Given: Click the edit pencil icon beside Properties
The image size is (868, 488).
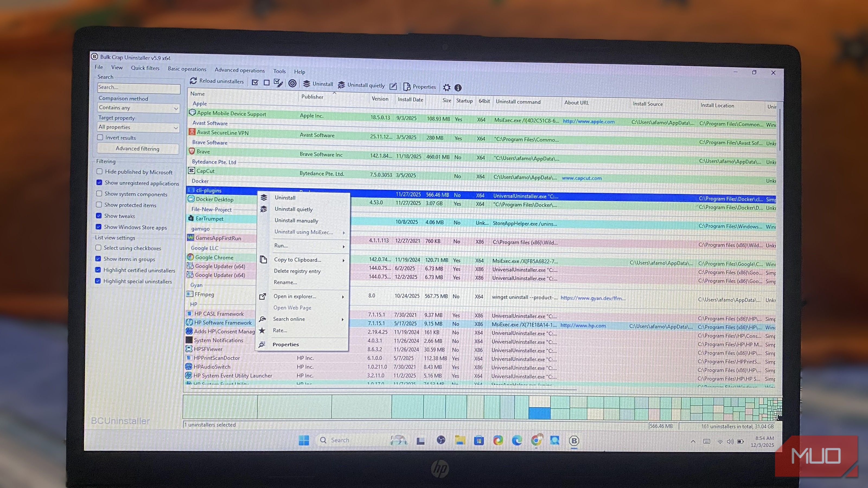Looking at the screenshot, I should pos(393,86).
